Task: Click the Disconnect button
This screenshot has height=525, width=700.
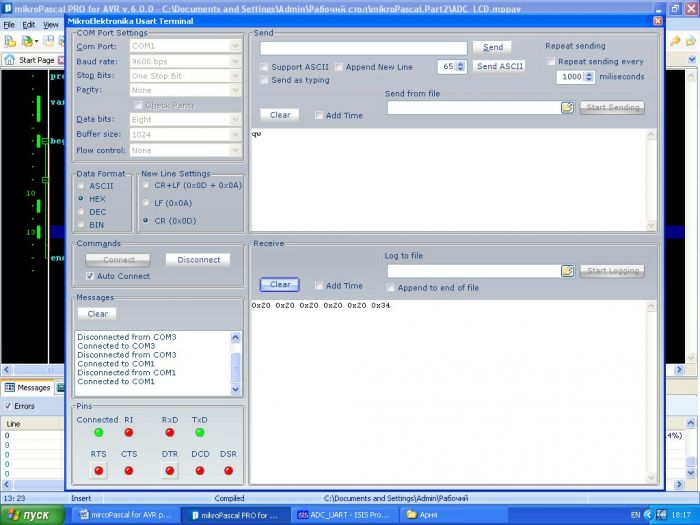Action: [199, 260]
